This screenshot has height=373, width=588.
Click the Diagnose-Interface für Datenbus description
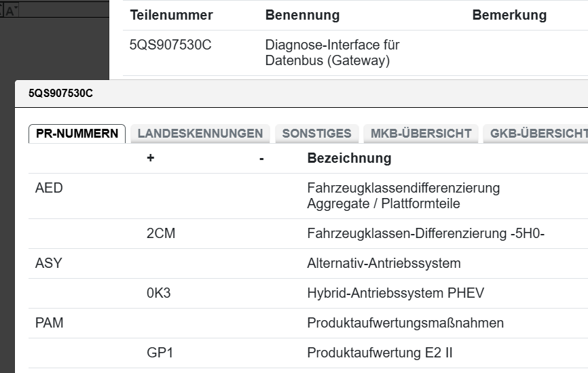(332, 53)
